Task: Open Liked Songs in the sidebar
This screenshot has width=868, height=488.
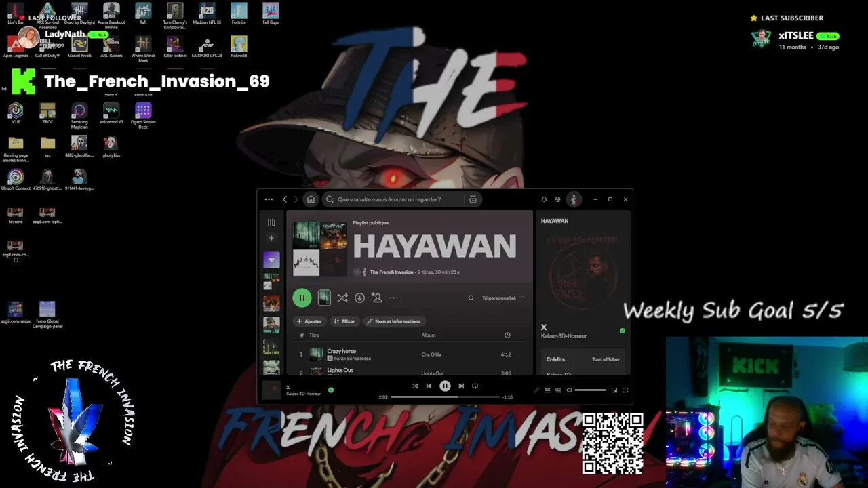Action: pyautogui.click(x=271, y=260)
